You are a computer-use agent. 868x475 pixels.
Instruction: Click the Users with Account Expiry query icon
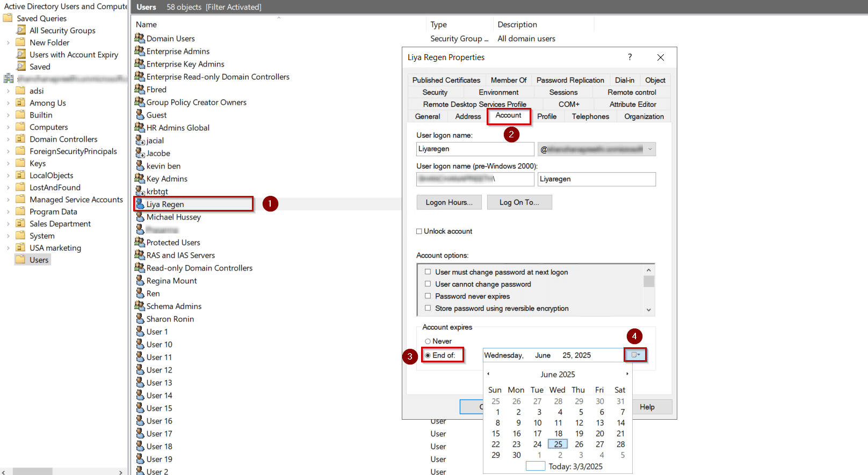coord(21,54)
